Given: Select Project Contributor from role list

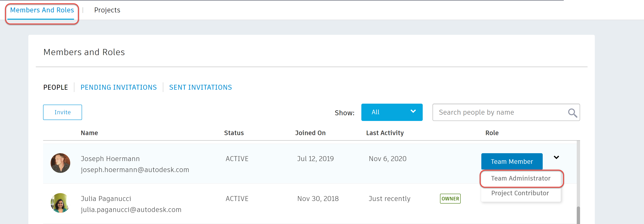Looking at the screenshot, I should pos(520,193).
